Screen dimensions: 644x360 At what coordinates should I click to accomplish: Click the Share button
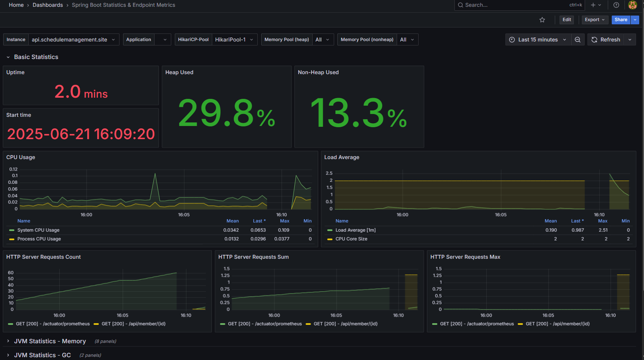coord(621,20)
